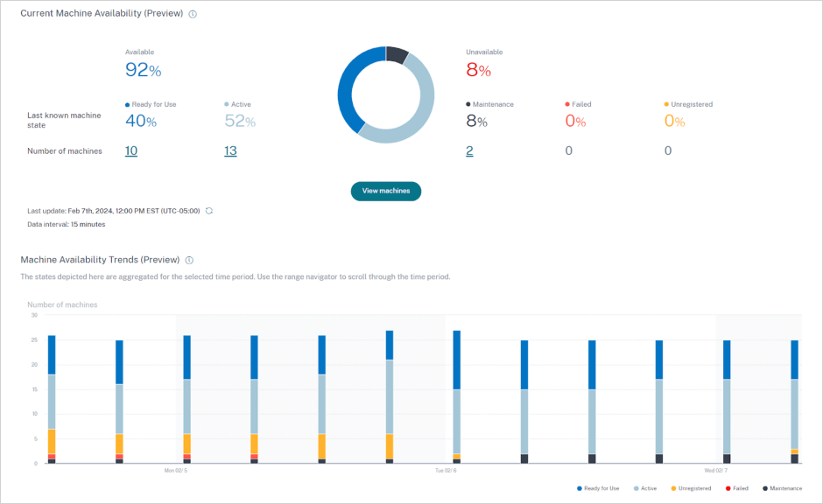Open the Machine Availability Trends info tooltip
This screenshot has height=504, width=823.
(x=189, y=260)
